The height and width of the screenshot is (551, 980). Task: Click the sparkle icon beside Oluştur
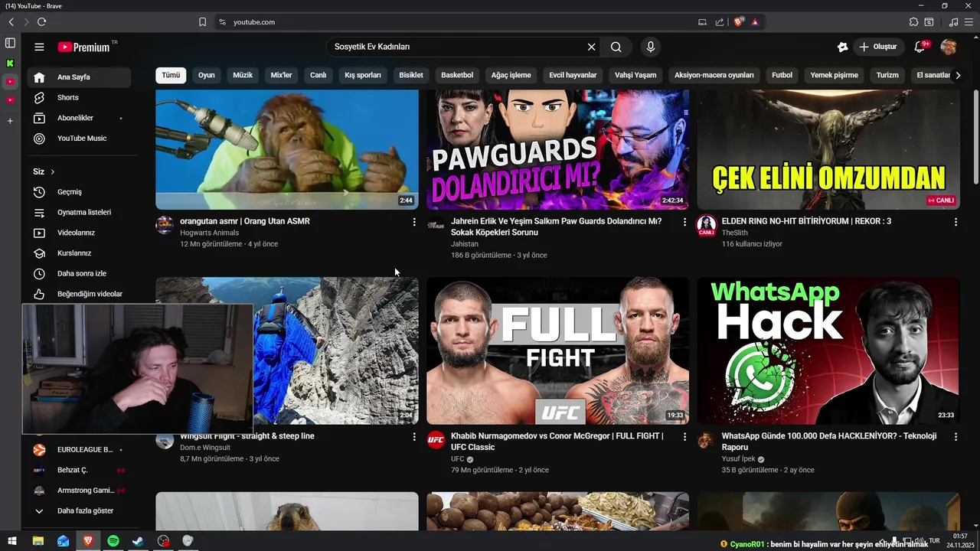click(x=843, y=47)
